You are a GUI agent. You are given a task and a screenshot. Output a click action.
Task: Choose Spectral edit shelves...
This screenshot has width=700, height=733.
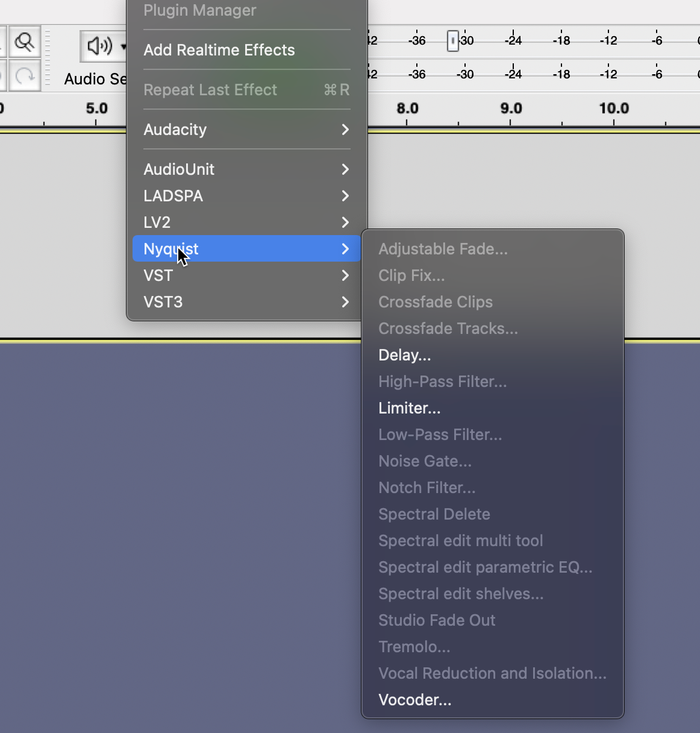(x=493, y=594)
